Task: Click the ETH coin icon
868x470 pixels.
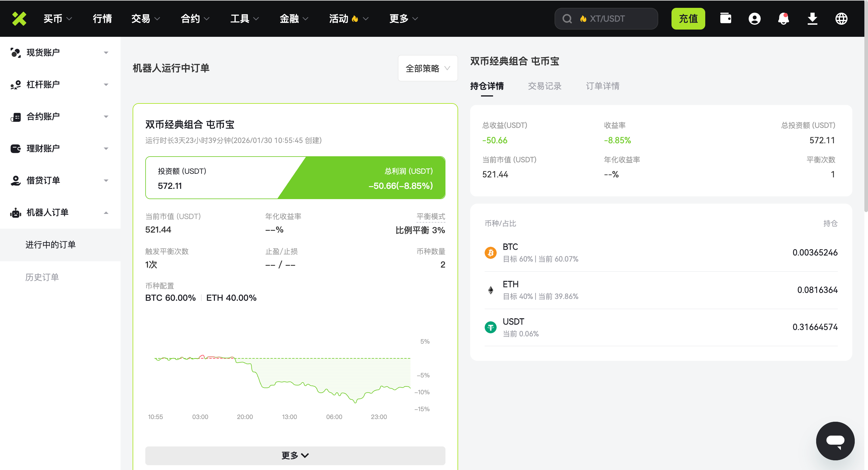Action: pyautogui.click(x=491, y=290)
